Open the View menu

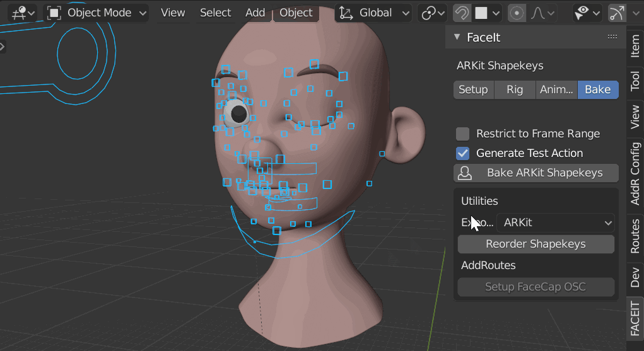point(173,13)
